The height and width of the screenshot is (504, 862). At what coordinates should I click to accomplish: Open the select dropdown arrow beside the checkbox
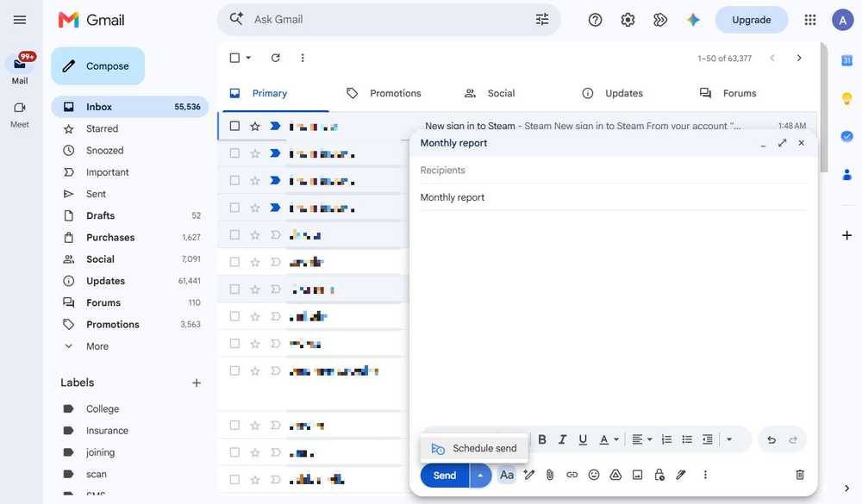[x=248, y=58]
